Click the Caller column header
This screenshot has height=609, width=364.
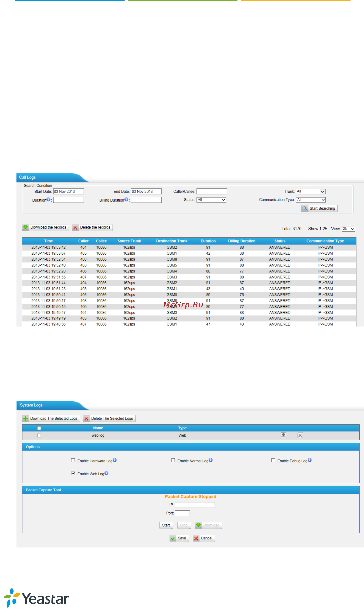coord(83,241)
